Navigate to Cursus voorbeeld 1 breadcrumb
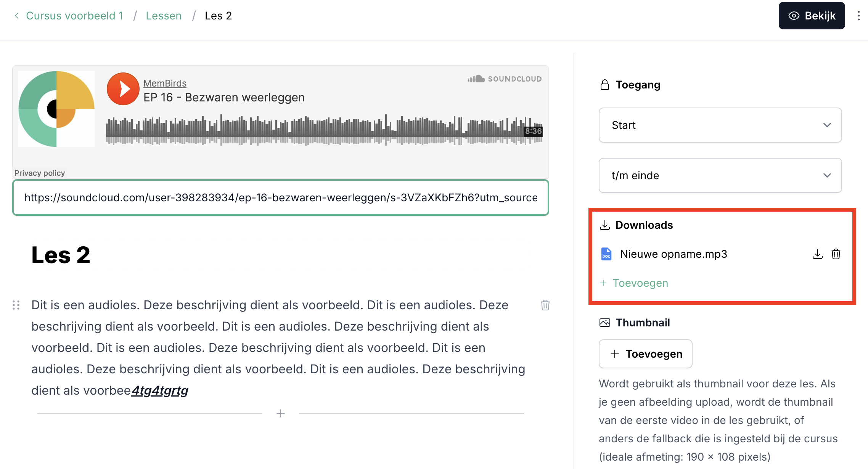Screen dimensions: 868x469 (75, 16)
